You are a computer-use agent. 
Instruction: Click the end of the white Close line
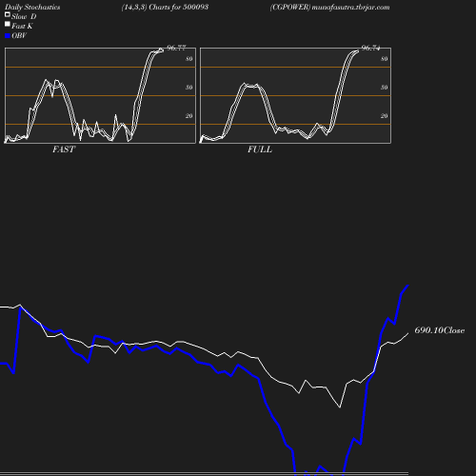pos(408,333)
